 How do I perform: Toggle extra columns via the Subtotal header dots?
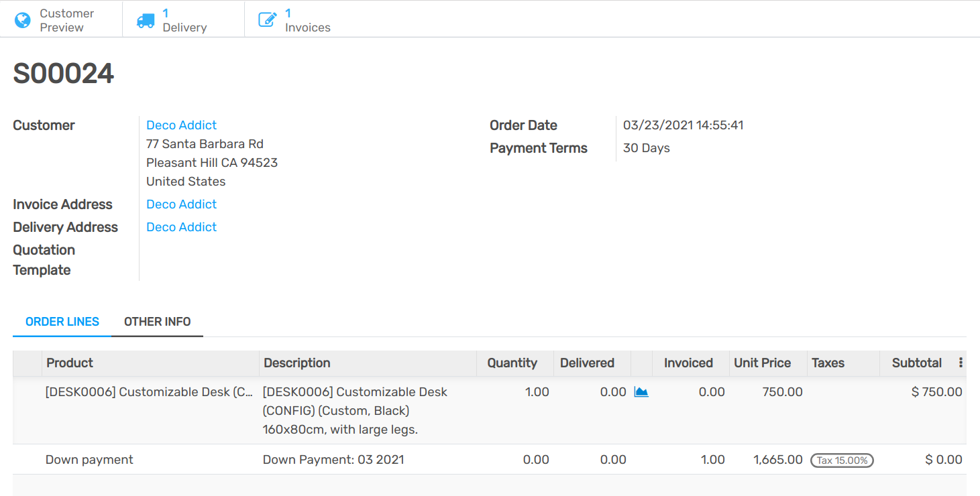point(961,363)
